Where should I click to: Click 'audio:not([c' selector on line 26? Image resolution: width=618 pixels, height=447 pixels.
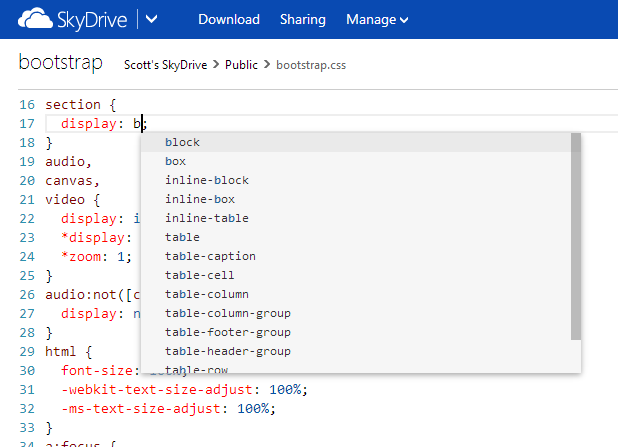93,294
